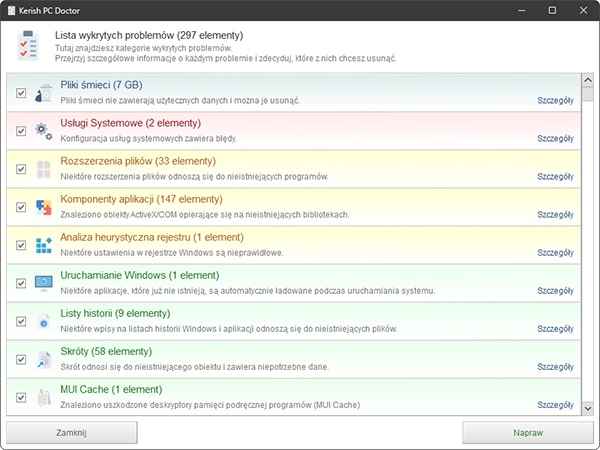The image size is (600, 450).
Task: Click the Zamknij button
Action: (72, 433)
